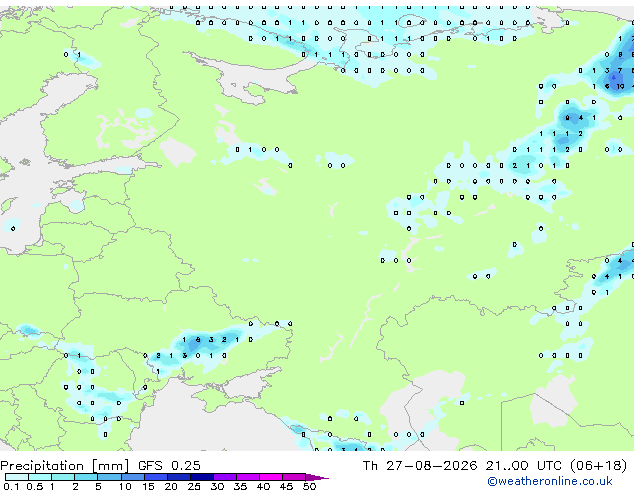Click the 10 mm value on the map
Viewport: 634px width, 490px height.
[x=620, y=86]
